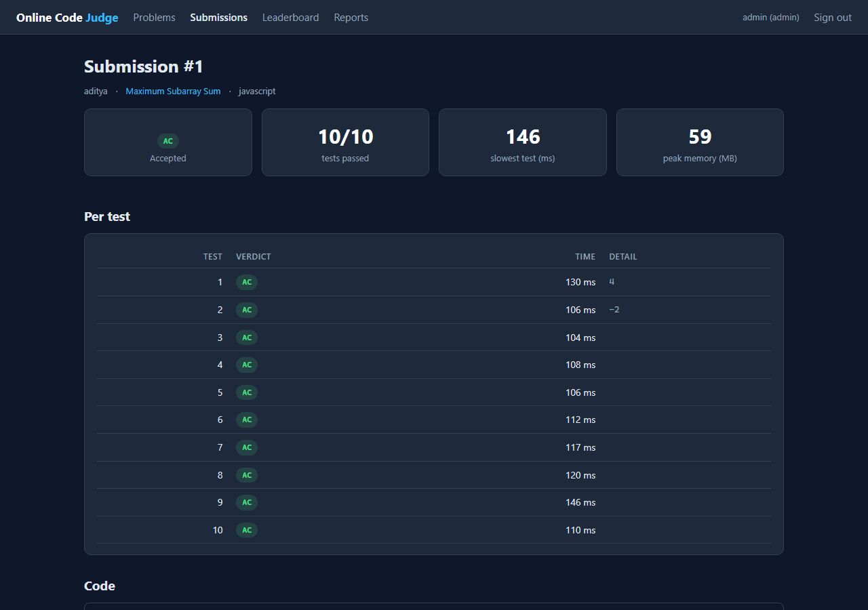The width and height of the screenshot is (868, 610).
Task: Click test number 6 in the table
Action: tap(220, 420)
